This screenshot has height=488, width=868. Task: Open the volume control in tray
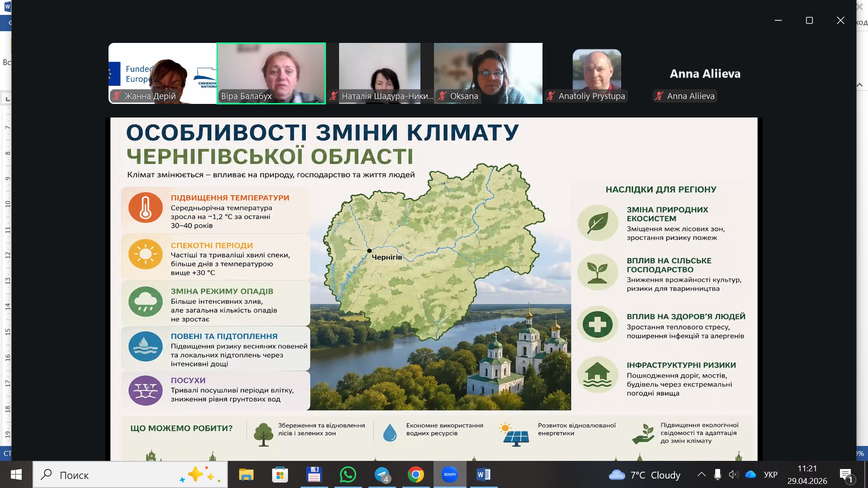click(733, 475)
